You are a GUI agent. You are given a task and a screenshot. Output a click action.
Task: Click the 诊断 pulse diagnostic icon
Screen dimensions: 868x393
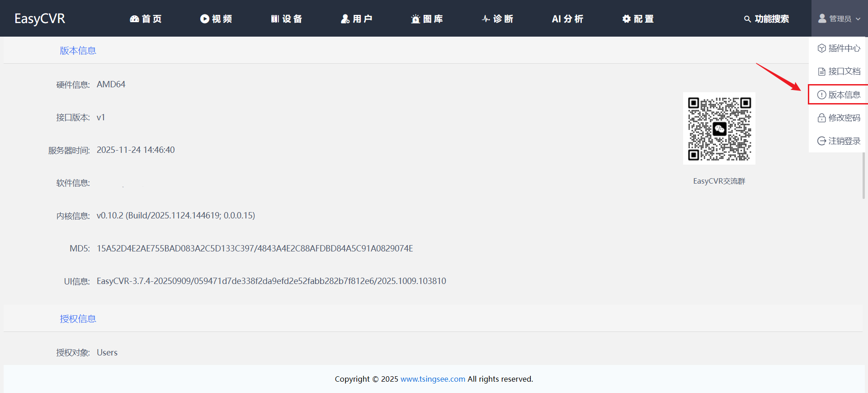[x=486, y=19]
